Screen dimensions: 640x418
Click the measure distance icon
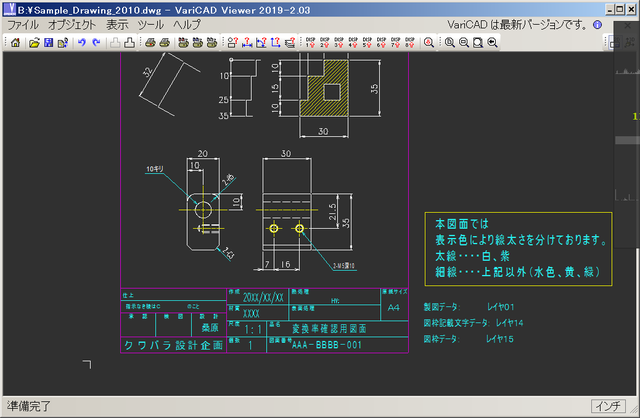click(x=247, y=42)
